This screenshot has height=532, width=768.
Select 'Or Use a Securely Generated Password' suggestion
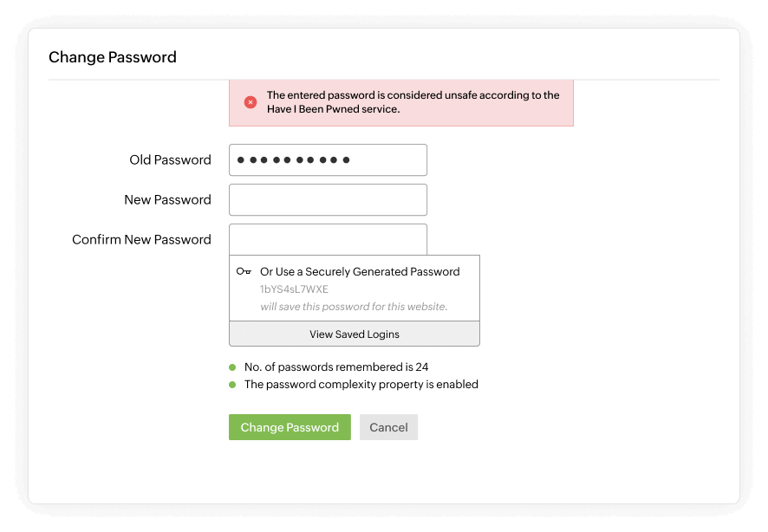tap(360, 270)
